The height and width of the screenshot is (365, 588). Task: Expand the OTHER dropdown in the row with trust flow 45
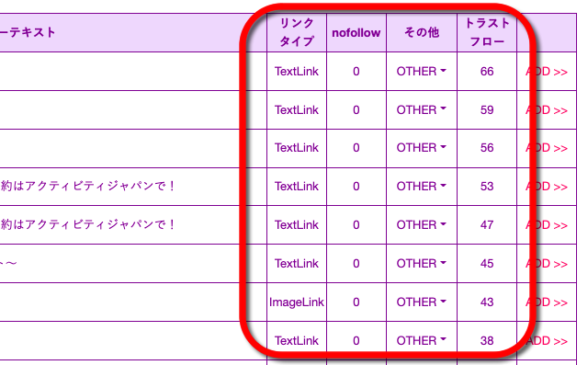point(422,264)
